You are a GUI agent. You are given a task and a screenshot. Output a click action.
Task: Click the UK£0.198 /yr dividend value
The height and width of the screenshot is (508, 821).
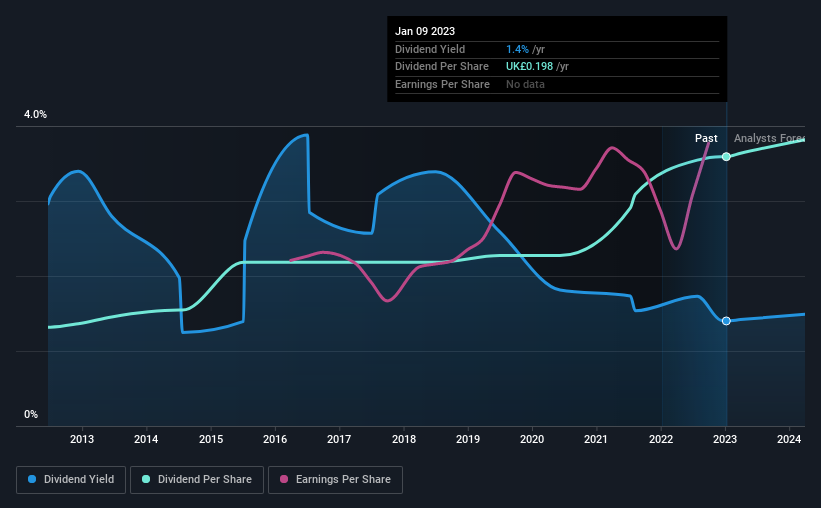tap(537, 67)
